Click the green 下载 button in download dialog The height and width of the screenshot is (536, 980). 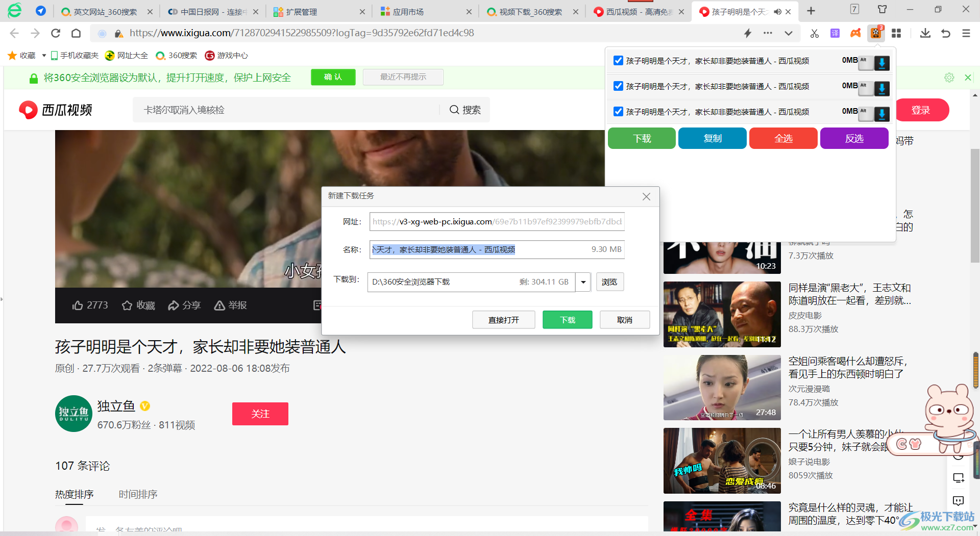[567, 320]
